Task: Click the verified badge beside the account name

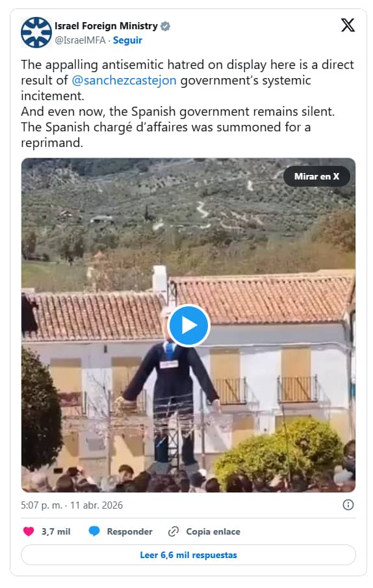Action: tap(165, 26)
